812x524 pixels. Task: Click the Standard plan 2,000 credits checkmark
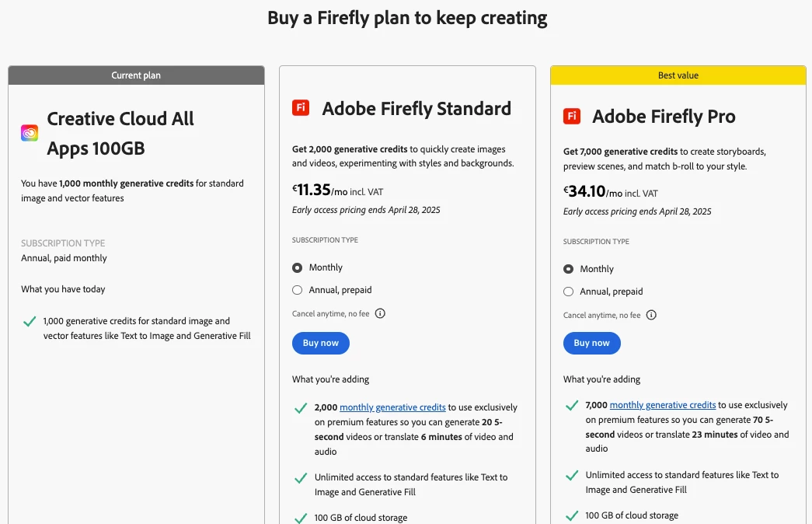click(301, 407)
